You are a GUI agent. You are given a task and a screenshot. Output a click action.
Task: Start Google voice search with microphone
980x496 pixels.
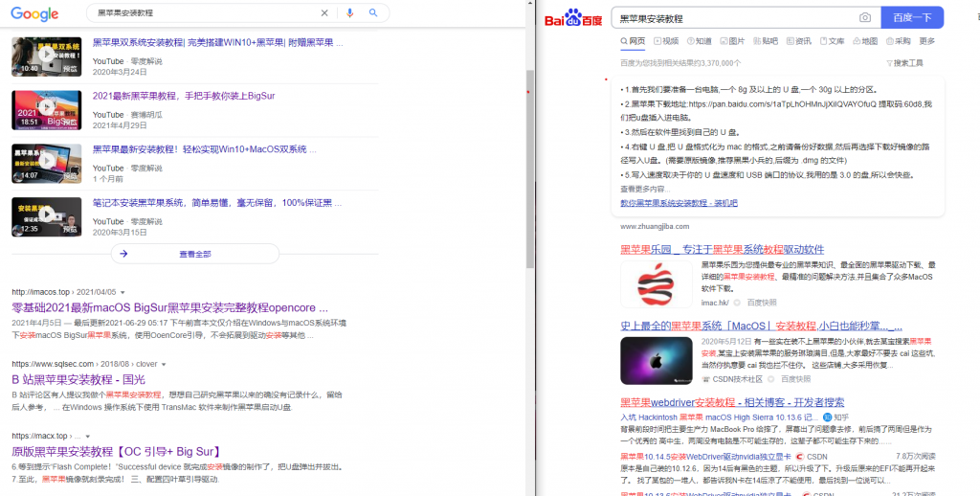point(350,13)
